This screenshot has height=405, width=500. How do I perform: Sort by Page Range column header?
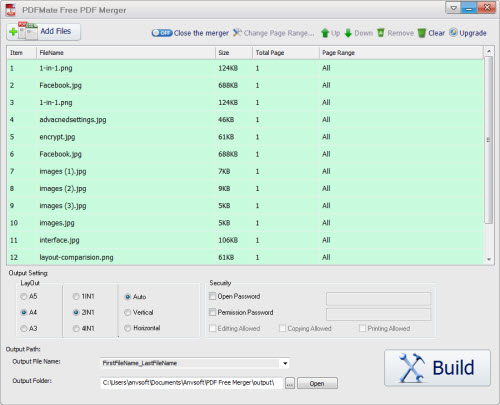point(401,53)
